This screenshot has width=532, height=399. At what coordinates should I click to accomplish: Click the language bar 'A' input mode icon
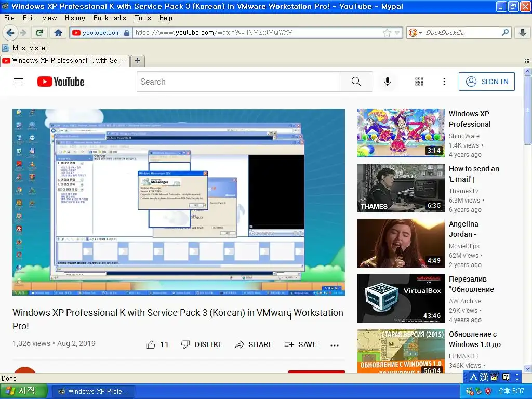(x=474, y=377)
